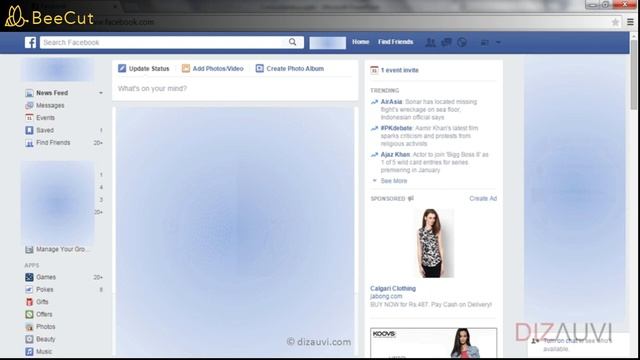Click the blurred profile name button
Screen dimensions: 640x360
coord(327,42)
